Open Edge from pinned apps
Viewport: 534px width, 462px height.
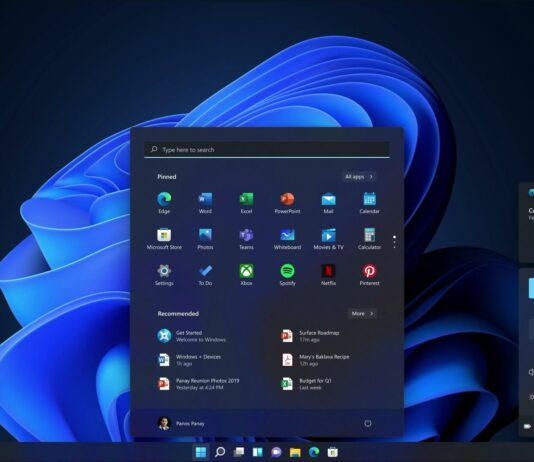pos(164,203)
